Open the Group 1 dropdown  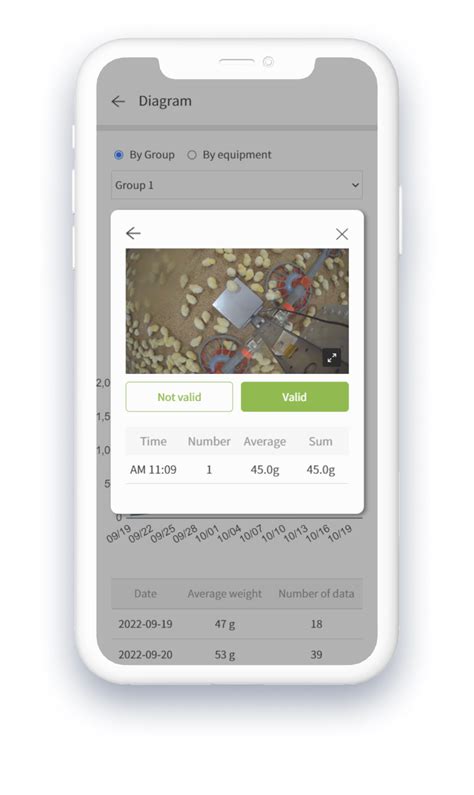(237, 185)
